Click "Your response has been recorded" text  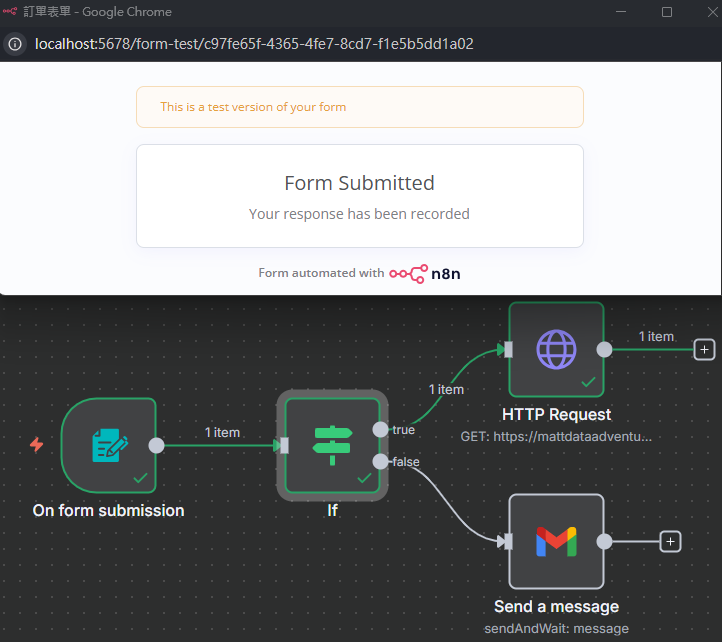coord(359,214)
